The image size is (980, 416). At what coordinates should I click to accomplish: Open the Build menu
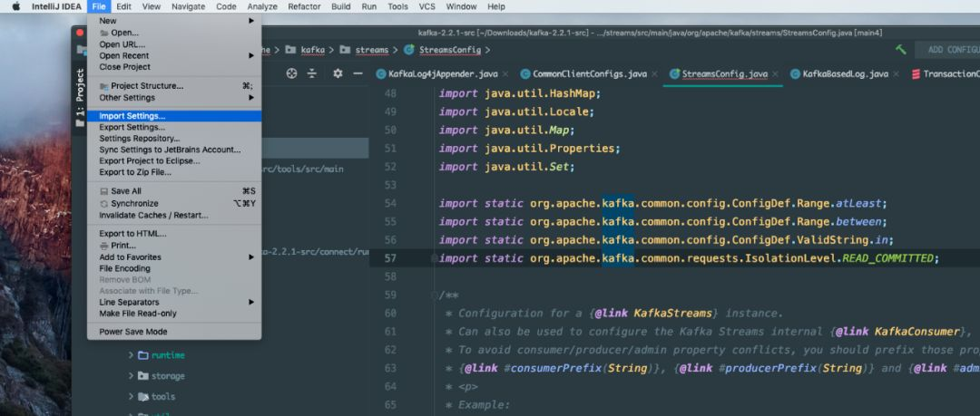[340, 6]
